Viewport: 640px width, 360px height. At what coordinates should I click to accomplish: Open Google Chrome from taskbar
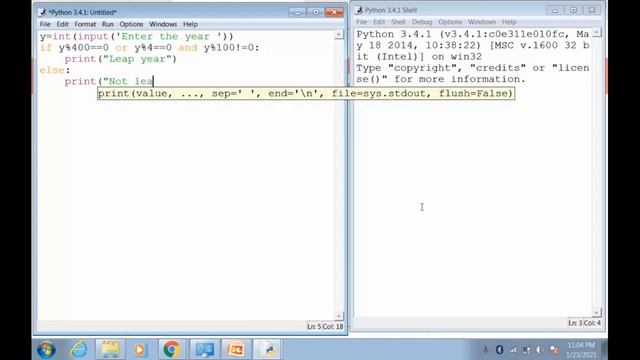(x=171, y=350)
